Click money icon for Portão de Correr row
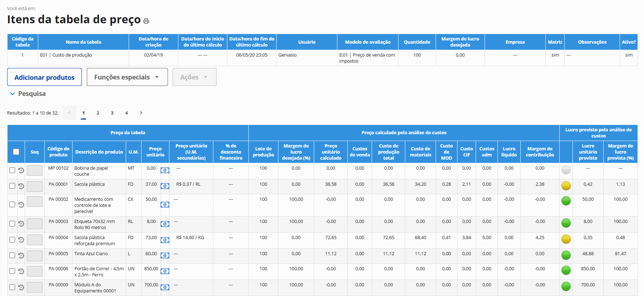The image size is (644, 296). (165, 271)
